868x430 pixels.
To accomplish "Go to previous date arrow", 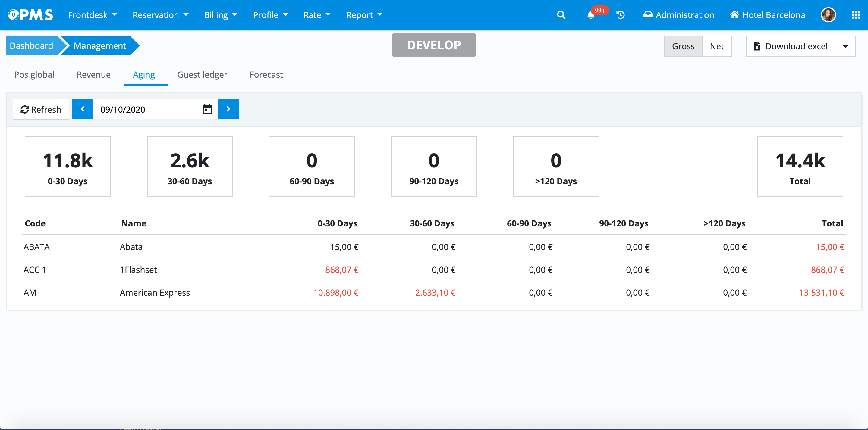I will pyautogui.click(x=83, y=109).
